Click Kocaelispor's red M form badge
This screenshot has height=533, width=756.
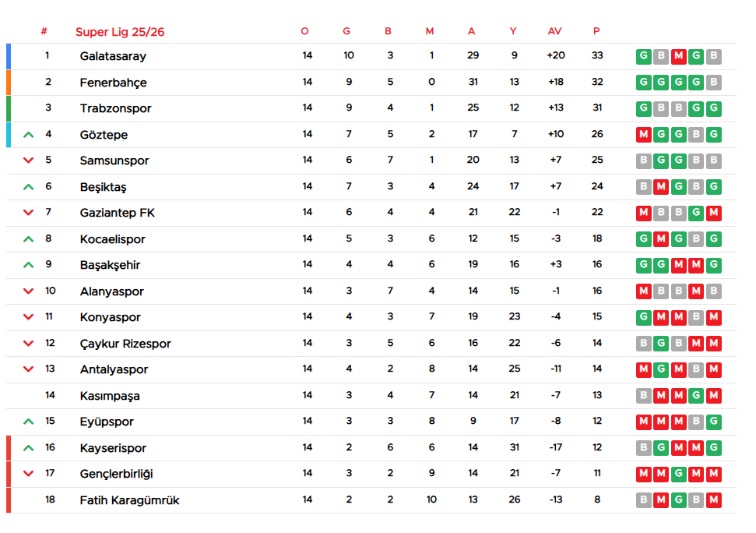[661, 239]
